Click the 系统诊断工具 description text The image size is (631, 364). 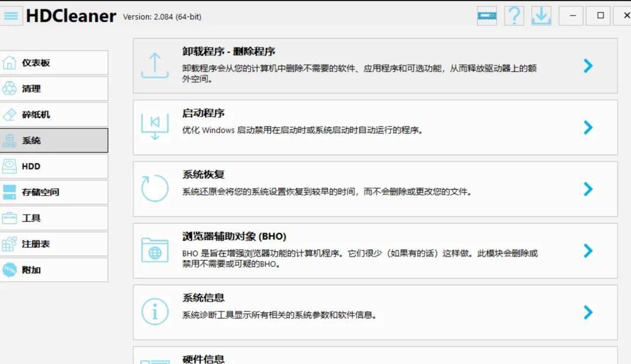coord(280,315)
